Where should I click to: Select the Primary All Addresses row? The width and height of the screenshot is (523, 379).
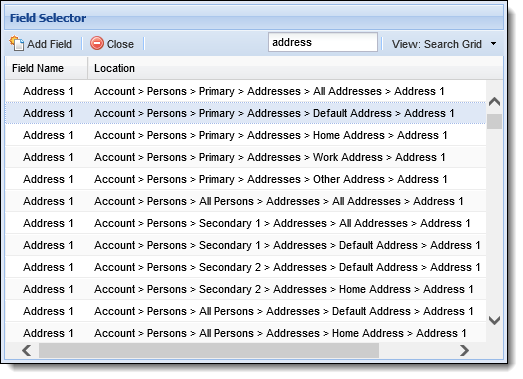tap(245, 91)
